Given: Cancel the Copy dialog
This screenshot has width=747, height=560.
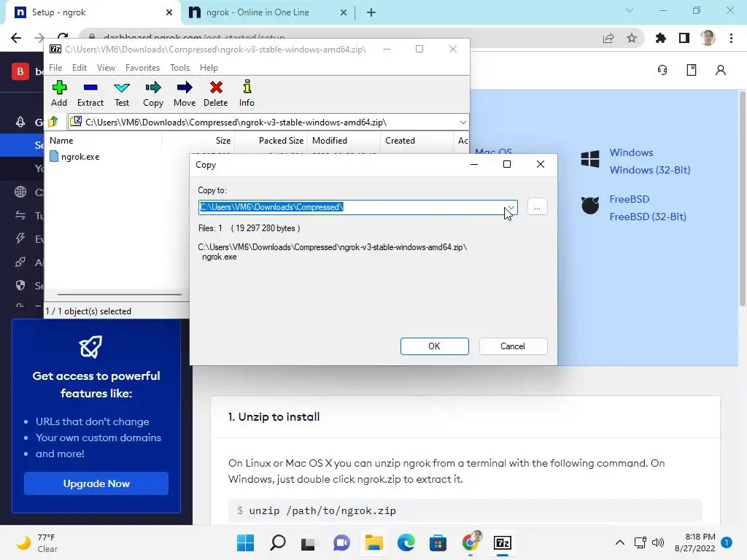Looking at the screenshot, I should pyautogui.click(x=513, y=346).
